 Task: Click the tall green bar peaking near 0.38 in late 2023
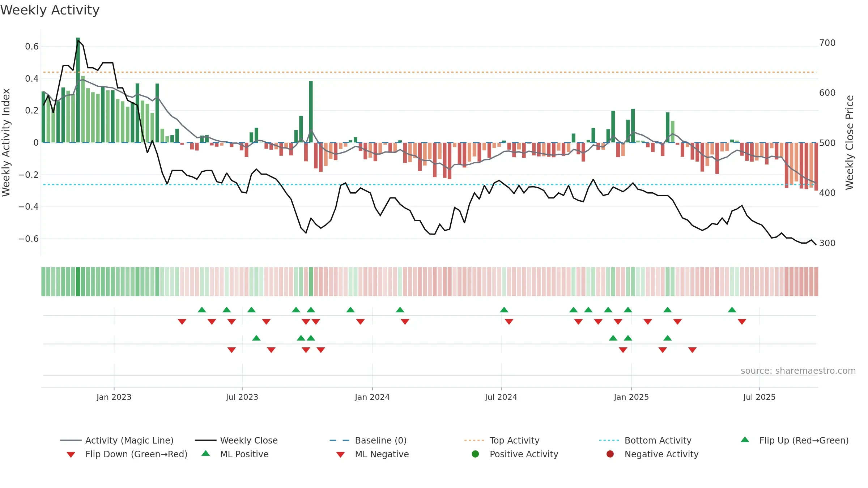(x=311, y=112)
